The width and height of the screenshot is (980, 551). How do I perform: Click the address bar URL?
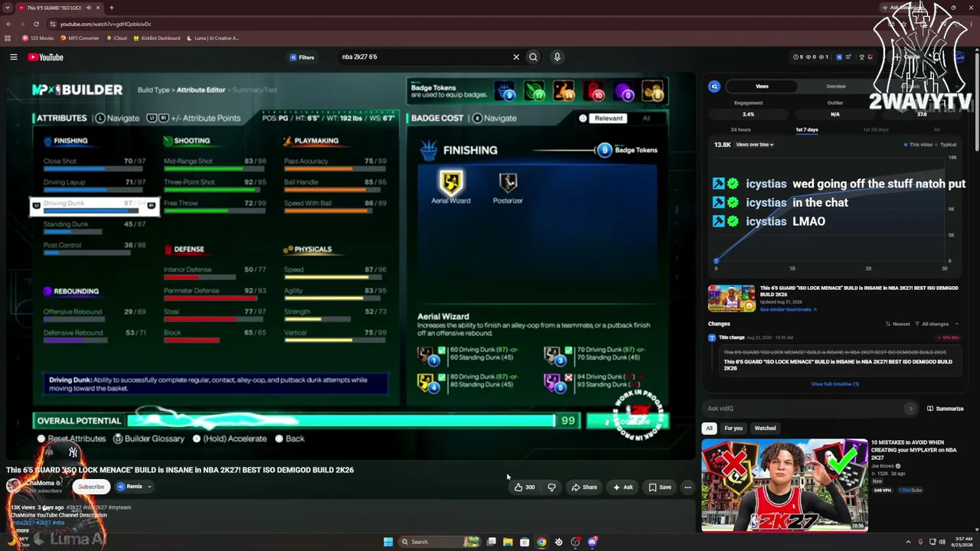click(x=106, y=24)
